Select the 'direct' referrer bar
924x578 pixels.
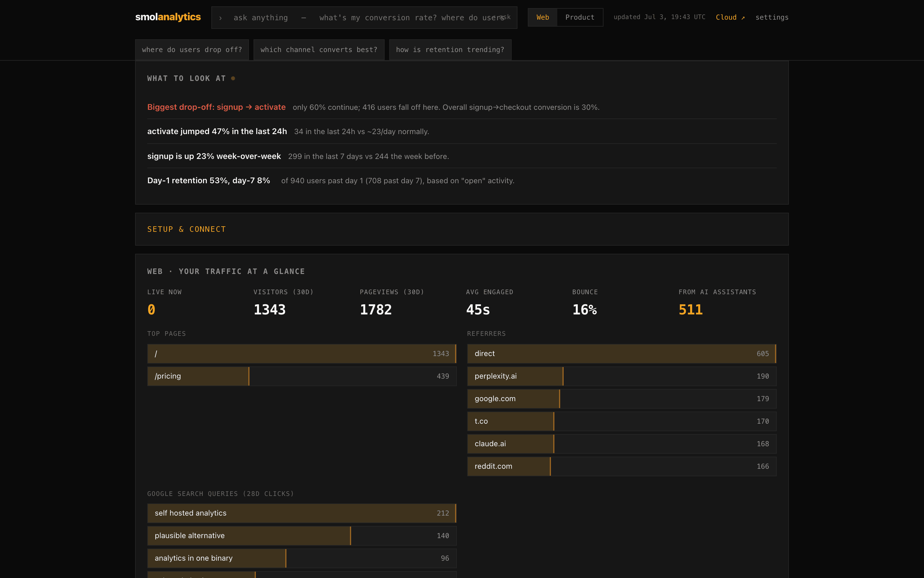click(622, 354)
